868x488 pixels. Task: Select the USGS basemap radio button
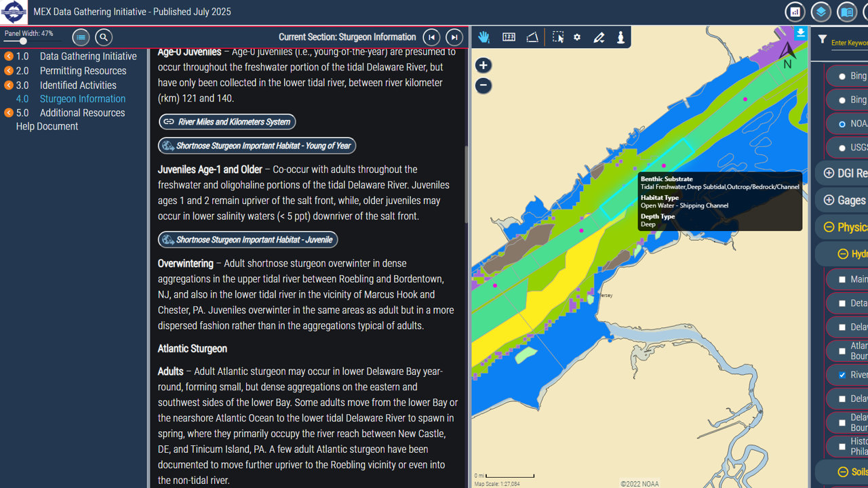pos(842,148)
